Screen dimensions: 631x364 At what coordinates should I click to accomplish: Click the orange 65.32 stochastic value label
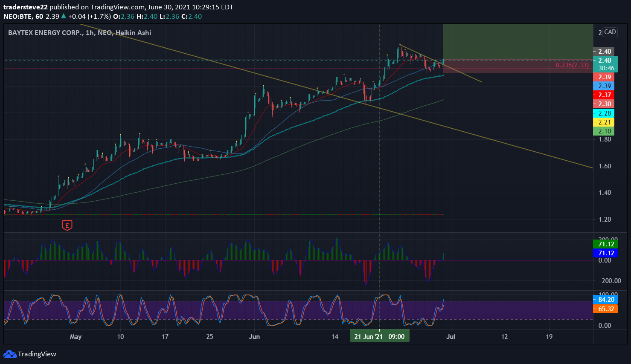pos(605,309)
